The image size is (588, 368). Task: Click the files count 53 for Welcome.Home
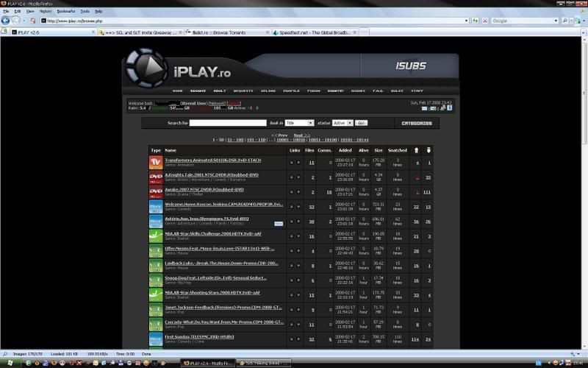pyautogui.click(x=312, y=207)
